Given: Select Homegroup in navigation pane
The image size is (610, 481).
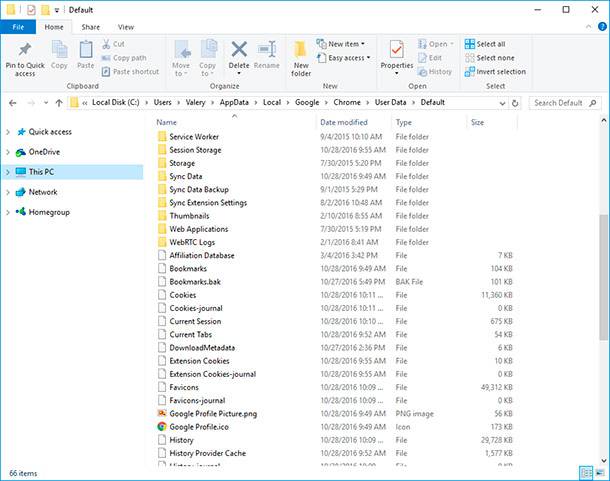Looking at the screenshot, I should point(49,212).
